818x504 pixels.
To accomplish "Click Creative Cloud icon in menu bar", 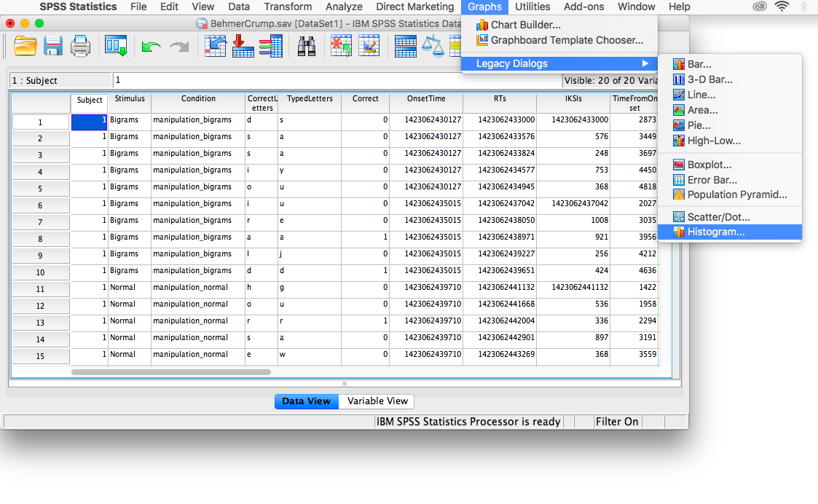I will [x=760, y=7].
